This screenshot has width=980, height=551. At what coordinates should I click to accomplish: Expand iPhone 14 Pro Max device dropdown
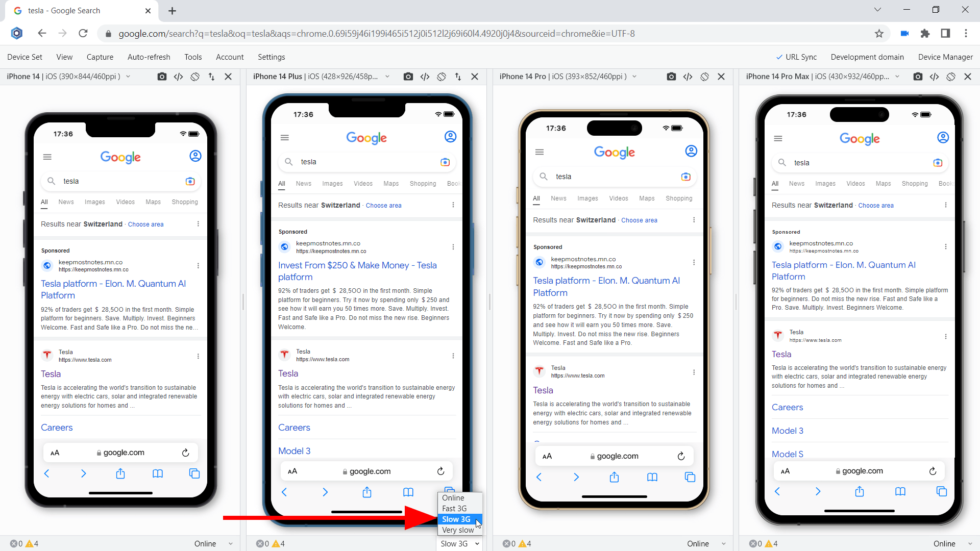[897, 77]
